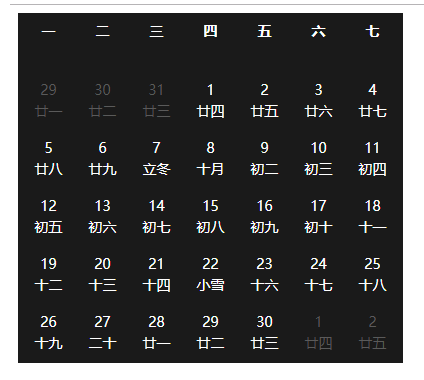
Task: Click date 8 marked 十月
Action: pos(210,159)
